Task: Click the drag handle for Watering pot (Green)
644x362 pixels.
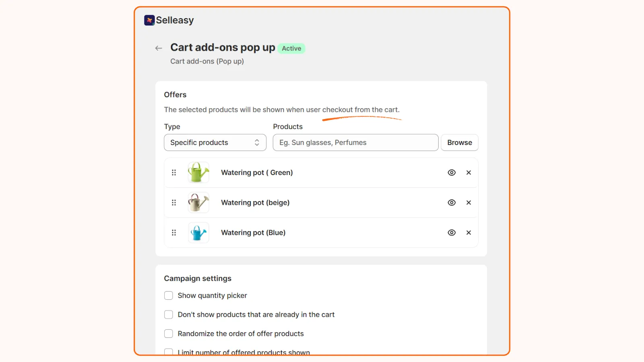Action: tap(174, 172)
